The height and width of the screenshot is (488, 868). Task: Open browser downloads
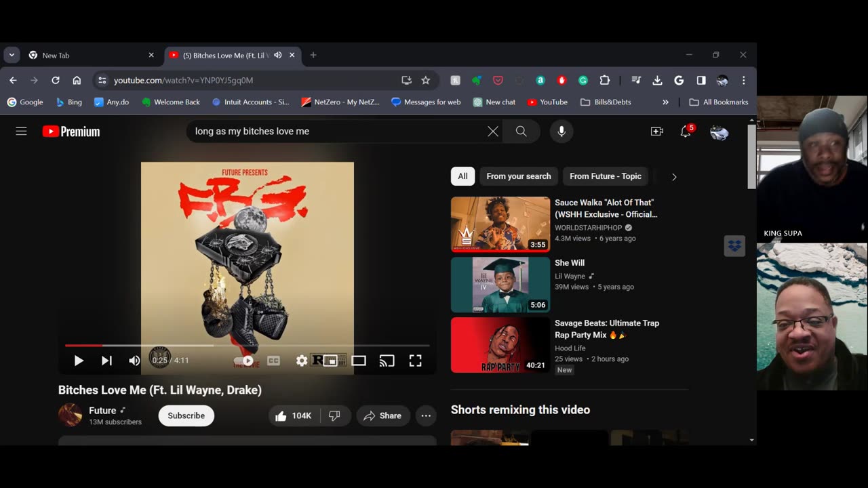657,80
